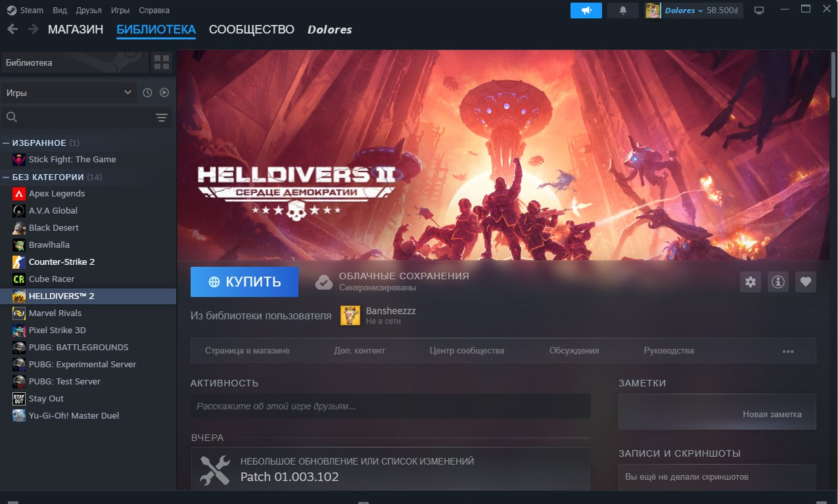The image size is (838, 504).
Task: Click the Dolores profile avatar
Action: [x=653, y=11]
